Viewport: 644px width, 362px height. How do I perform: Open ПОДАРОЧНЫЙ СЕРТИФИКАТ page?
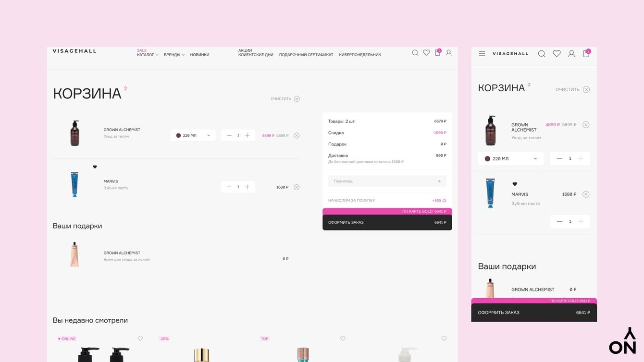[x=306, y=55]
